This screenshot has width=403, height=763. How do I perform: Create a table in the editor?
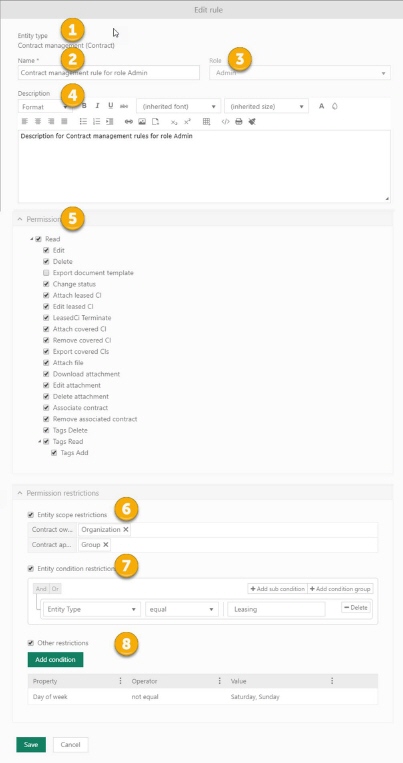[206, 122]
